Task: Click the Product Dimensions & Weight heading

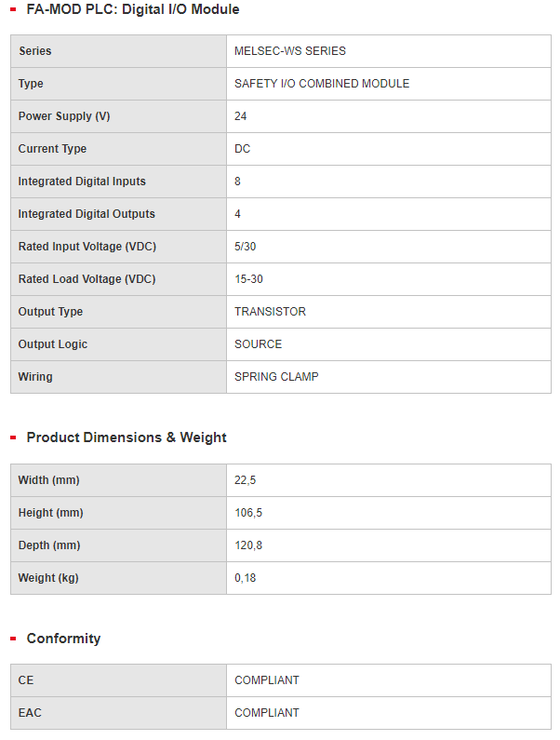Action: (127, 437)
